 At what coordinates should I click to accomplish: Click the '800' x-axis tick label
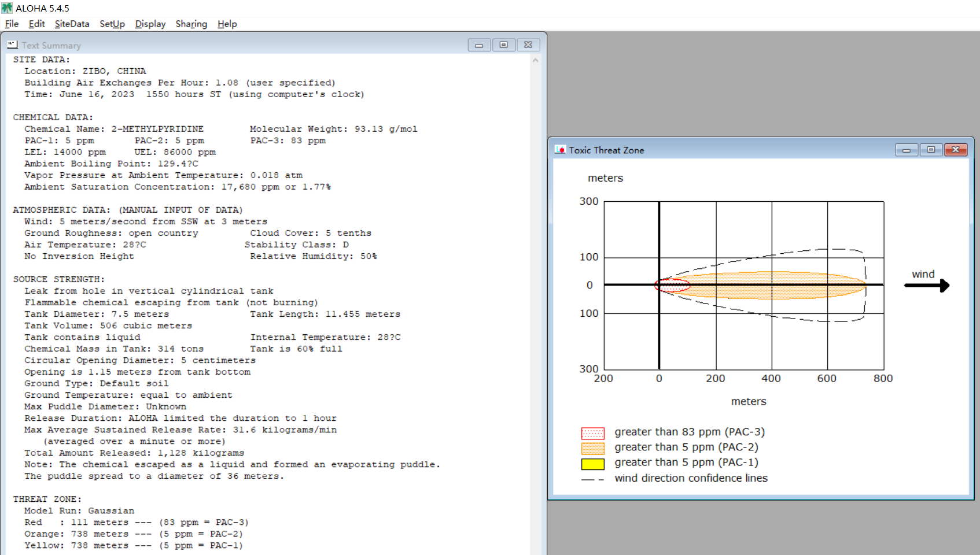pos(883,378)
